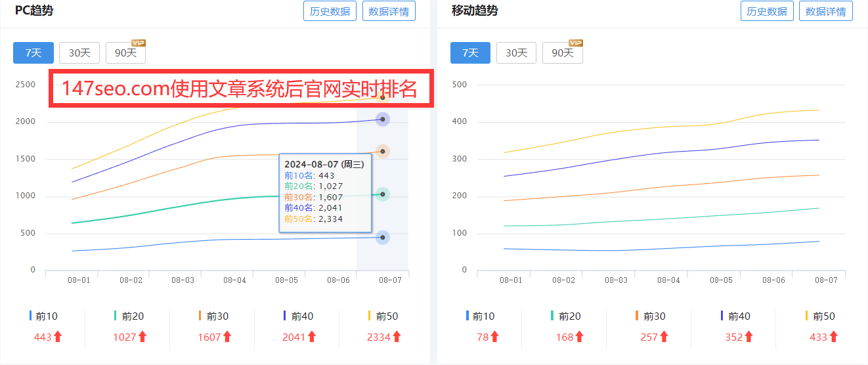Click orange 前30 data point on 08-07

point(383,151)
